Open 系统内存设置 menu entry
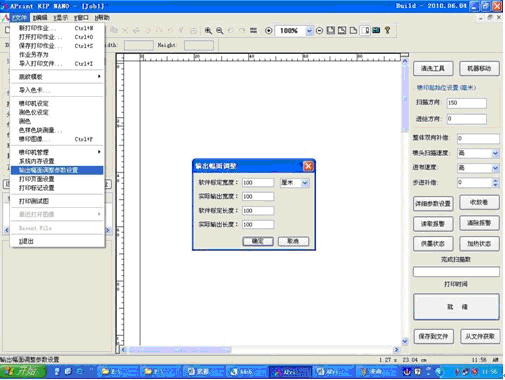This screenshot has height=380, width=505. point(57,161)
